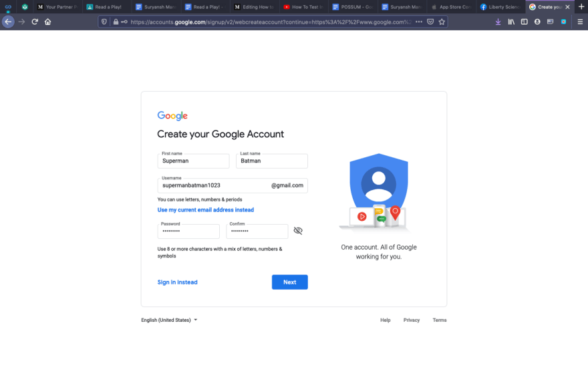Open tracking protection shield in address bar

(104, 22)
